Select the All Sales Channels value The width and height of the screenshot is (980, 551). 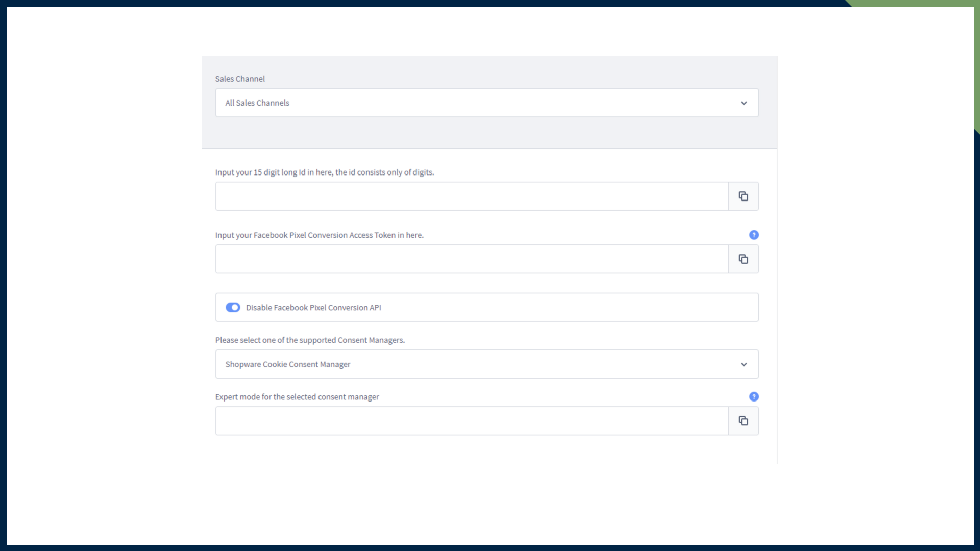tap(257, 103)
